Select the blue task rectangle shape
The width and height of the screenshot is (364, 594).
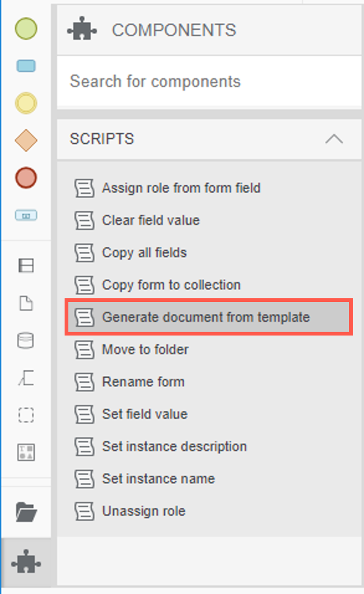tap(25, 66)
